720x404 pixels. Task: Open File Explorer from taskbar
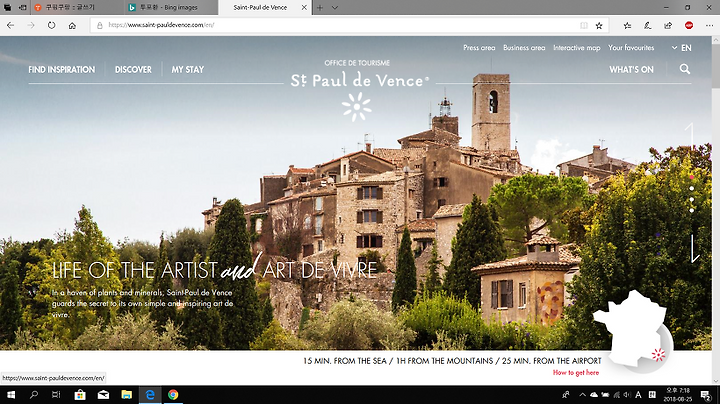click(126, 394)
